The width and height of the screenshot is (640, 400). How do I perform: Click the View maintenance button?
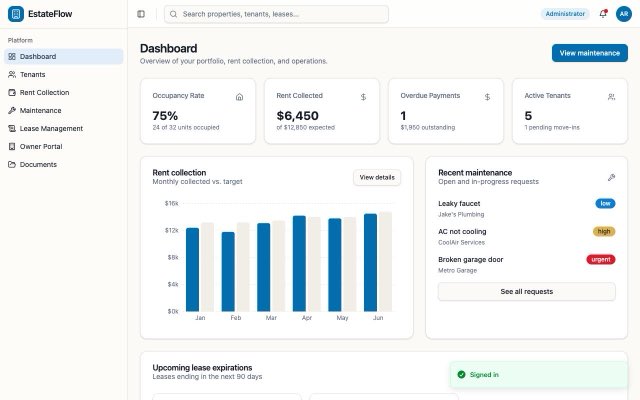point(589,53)
